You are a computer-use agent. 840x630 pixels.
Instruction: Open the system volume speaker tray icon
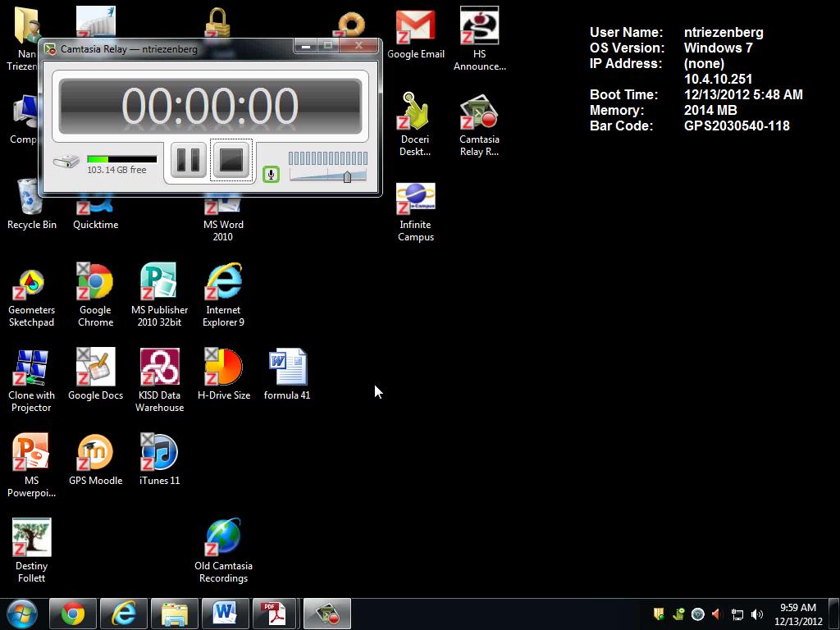point(757,614)
